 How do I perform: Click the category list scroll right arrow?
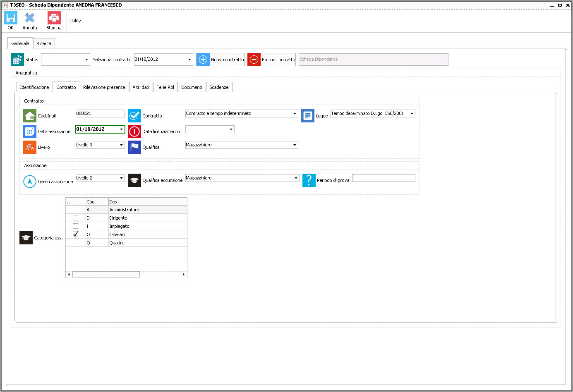[183, 274]
